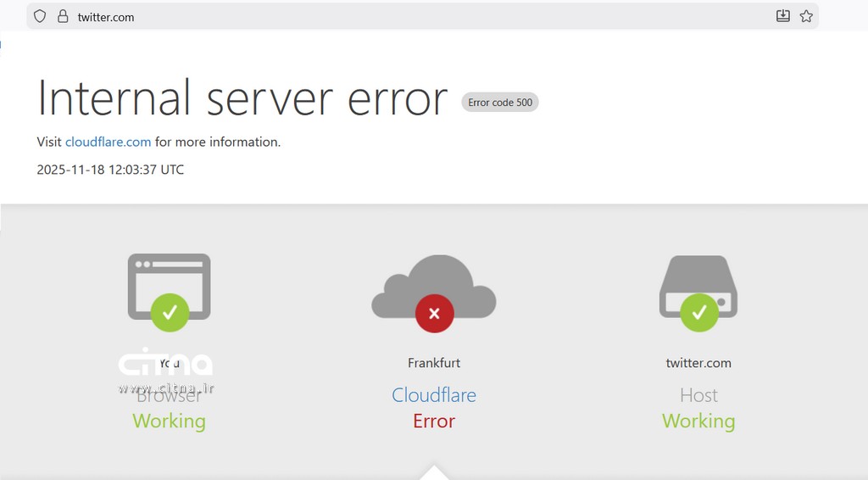This screenshot has width=868, height=480.
Task: Click the download icon in address bar
Action: [783, 16]
